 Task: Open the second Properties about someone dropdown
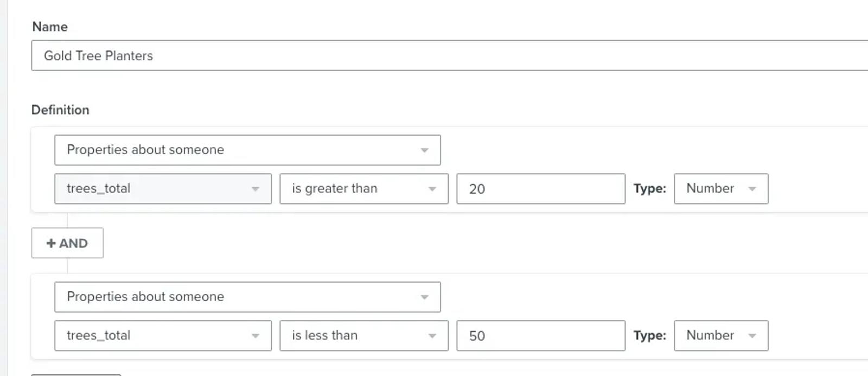click(247, 297)
